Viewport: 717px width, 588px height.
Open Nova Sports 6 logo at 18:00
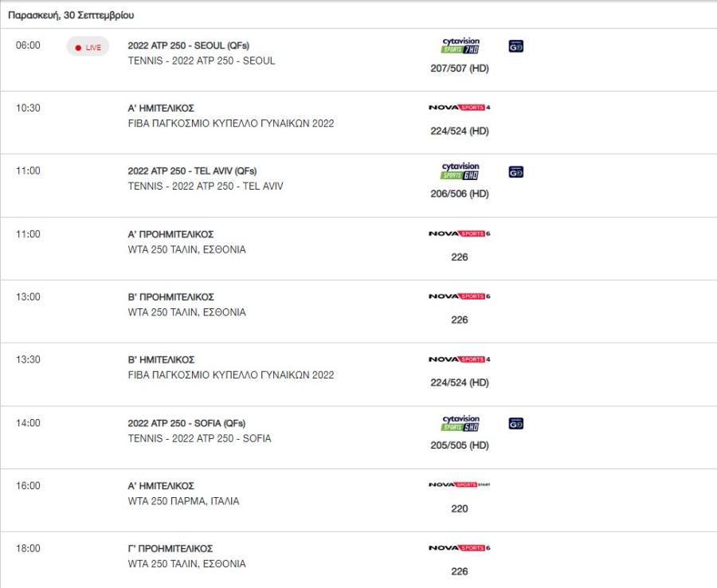(459, 547)
